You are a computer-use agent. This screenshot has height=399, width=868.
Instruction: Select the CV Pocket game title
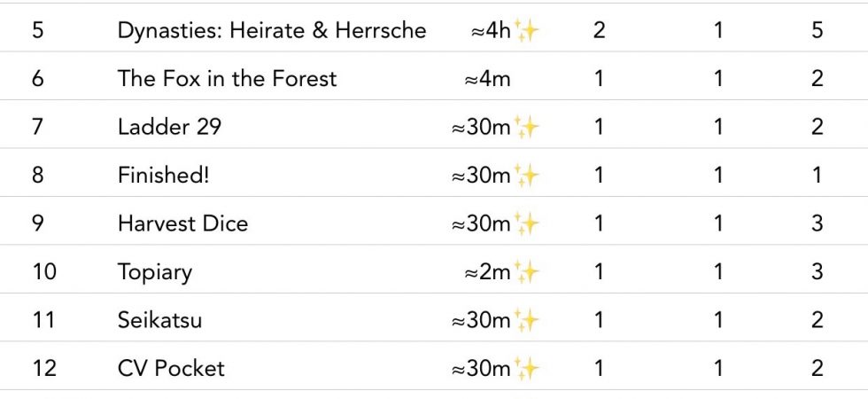pyautogui.click(x=171, y=367)
